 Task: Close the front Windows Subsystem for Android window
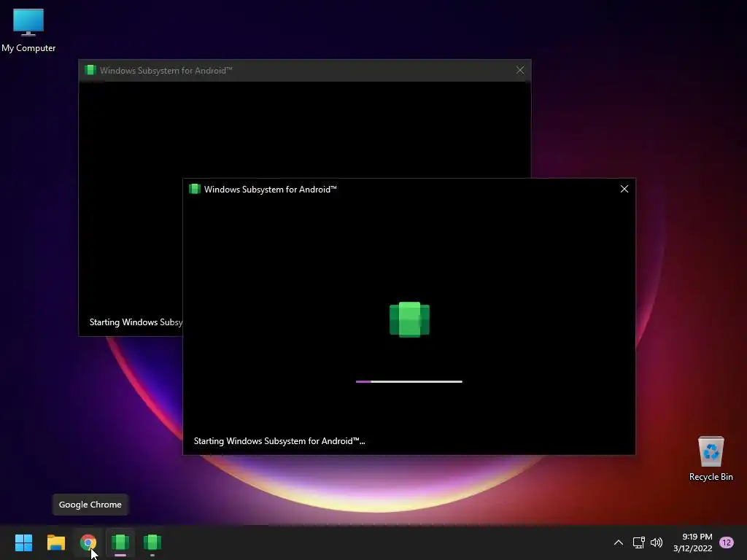click(624, 189)
